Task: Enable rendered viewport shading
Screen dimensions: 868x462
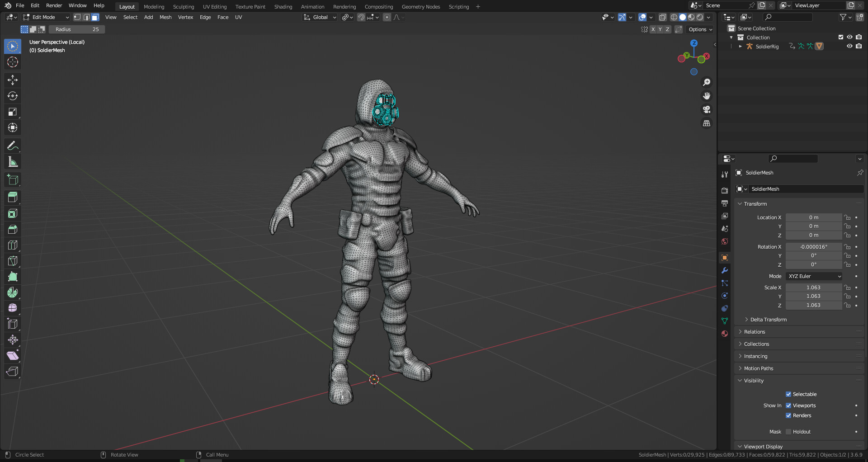Action: [700, 17]
